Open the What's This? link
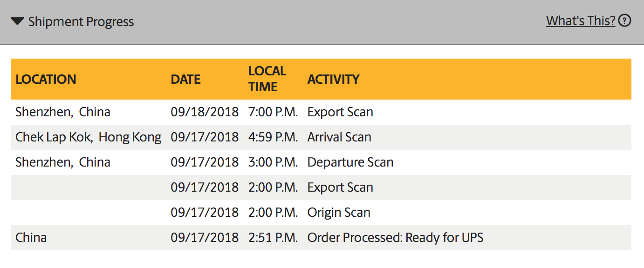The width and height of the screenshot is (644, 268). [x=581, y=21]
